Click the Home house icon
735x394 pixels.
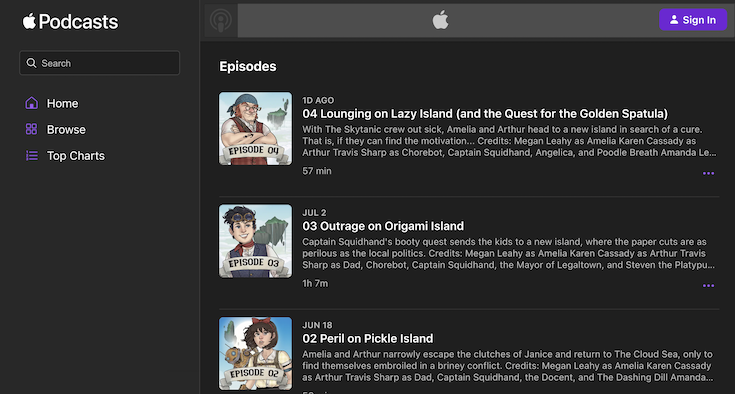point(31,103)
